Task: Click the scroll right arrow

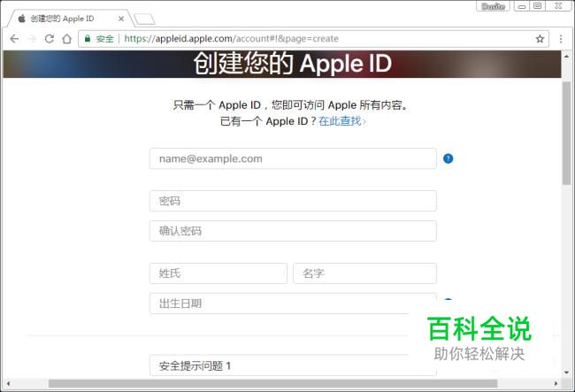Action: [x=556, y=383]
